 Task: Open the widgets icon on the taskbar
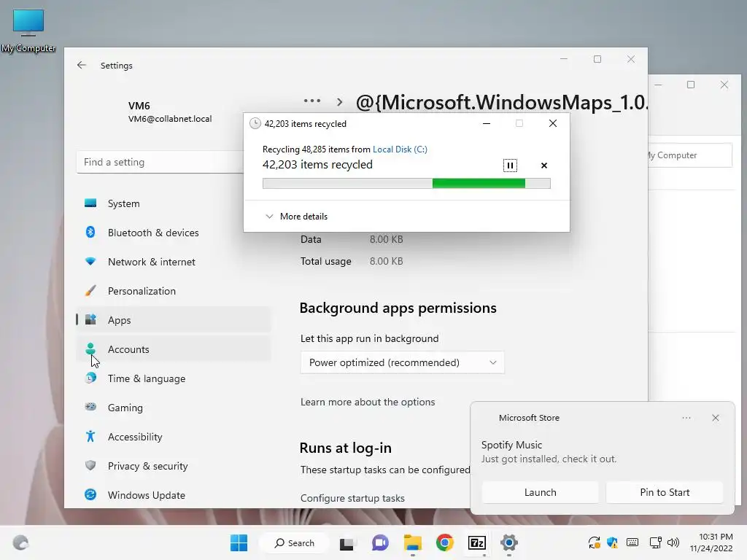[x=20, y=542]
